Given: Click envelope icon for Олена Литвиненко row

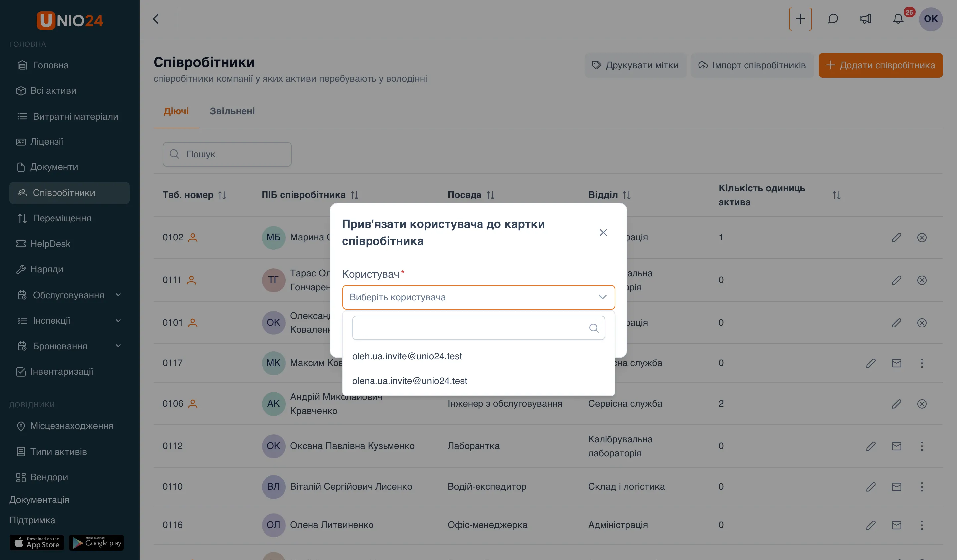Looking at the screenshot, I should [x=896, y=525].
